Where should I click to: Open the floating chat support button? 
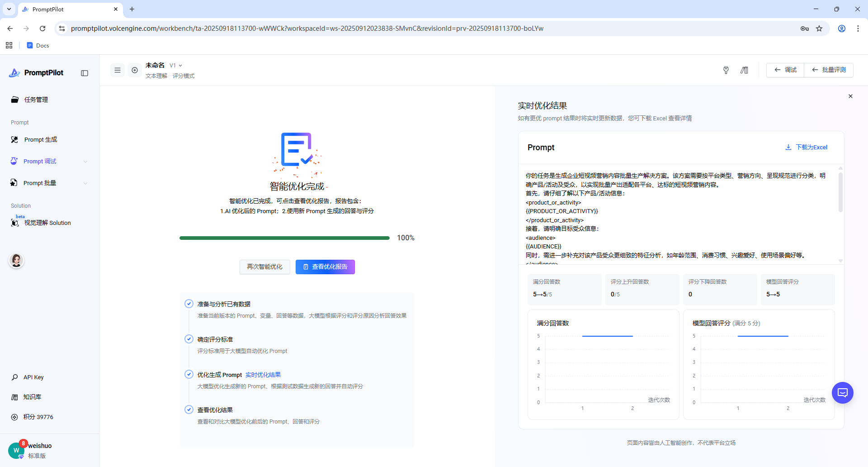pos(843,393)
